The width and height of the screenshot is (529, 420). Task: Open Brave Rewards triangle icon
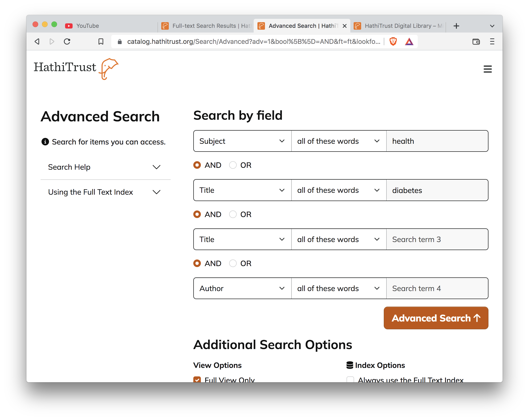pos(409,41)
